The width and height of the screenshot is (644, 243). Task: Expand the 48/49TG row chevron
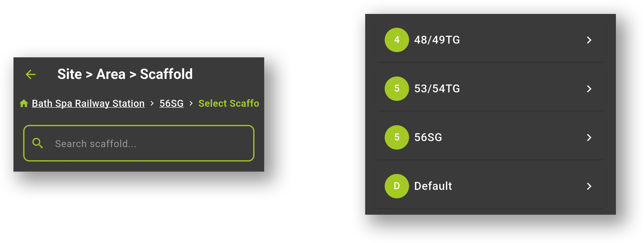point(589,40)
